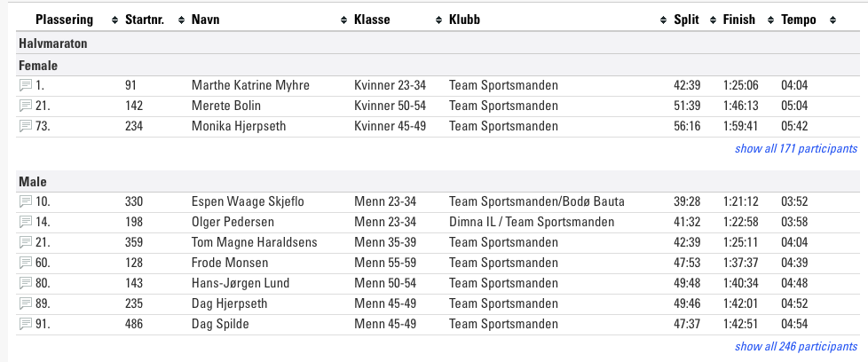Sort by Startnr. column arrows
868x362 pixels.
(x=182, y=20)
